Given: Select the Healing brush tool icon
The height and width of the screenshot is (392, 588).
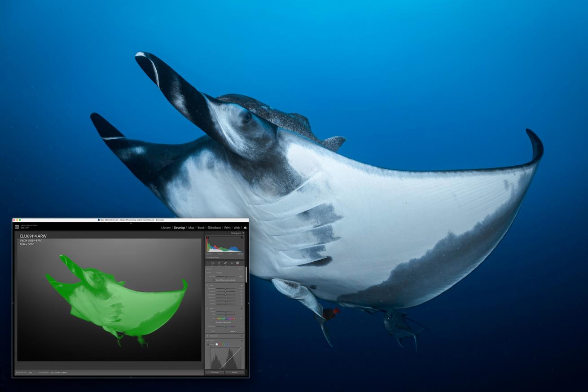Looking at the screenshot, I should click(x=225, y=263).
